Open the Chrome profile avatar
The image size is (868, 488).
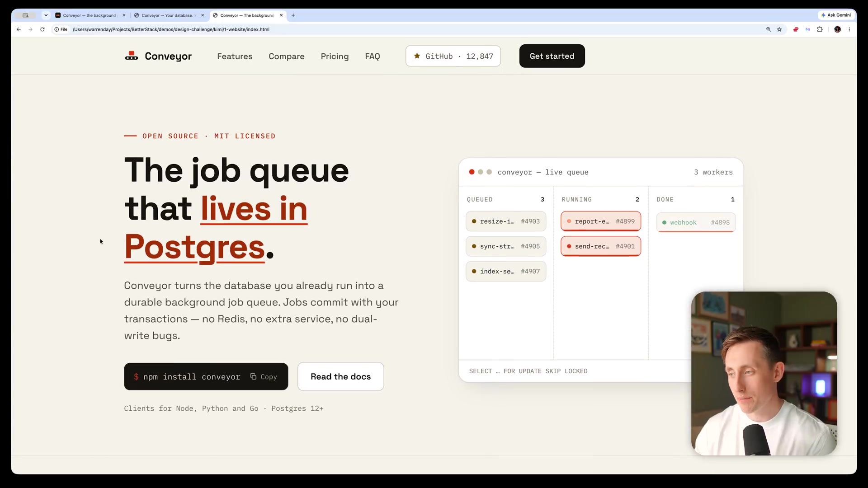pyautogui.click(x=837, y=29)
